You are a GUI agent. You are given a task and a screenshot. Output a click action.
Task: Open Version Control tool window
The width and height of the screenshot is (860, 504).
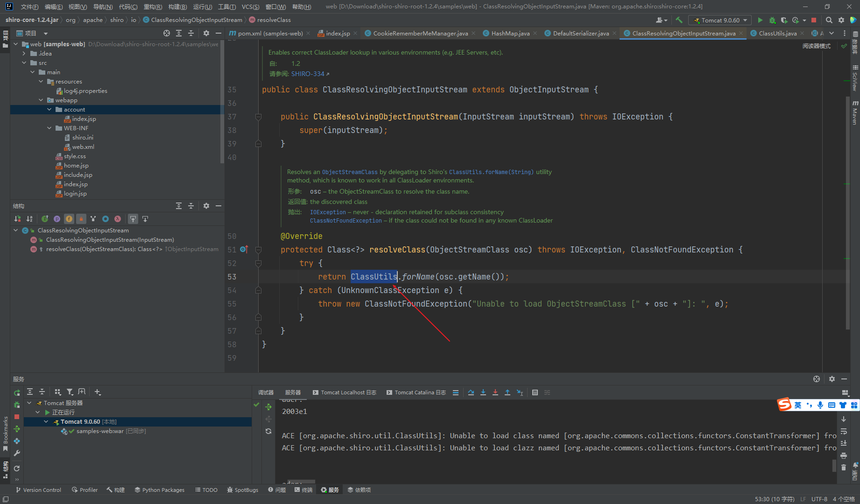[x=38, y=490]
